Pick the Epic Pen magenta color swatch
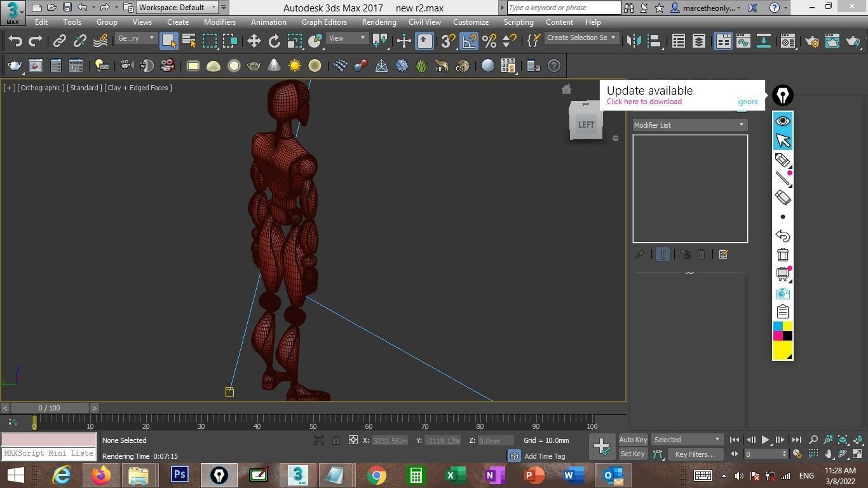868x488 pixels. tap(778, 335)
